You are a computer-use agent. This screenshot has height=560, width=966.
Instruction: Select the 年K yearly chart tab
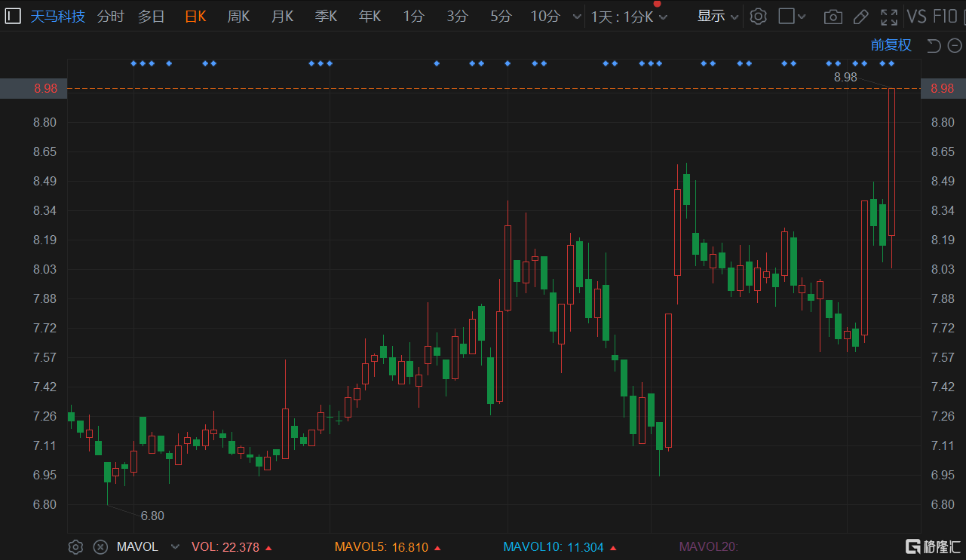(370, 16)
